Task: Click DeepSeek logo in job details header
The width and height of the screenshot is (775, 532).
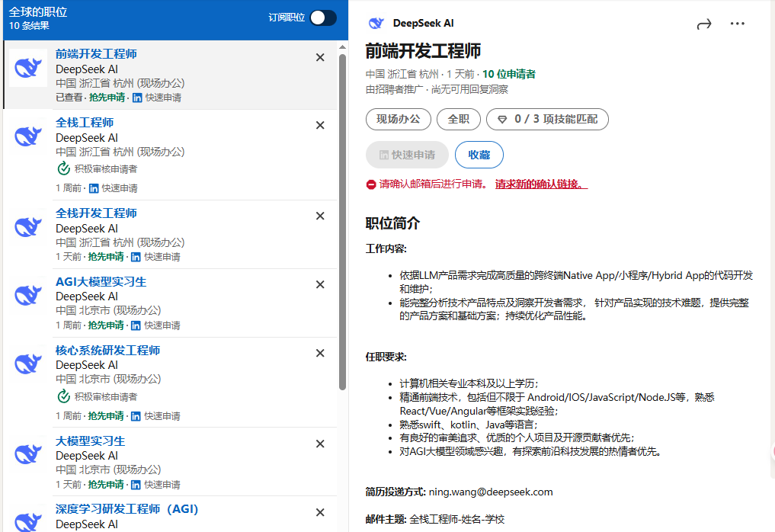Action: [x=376, y=23]
